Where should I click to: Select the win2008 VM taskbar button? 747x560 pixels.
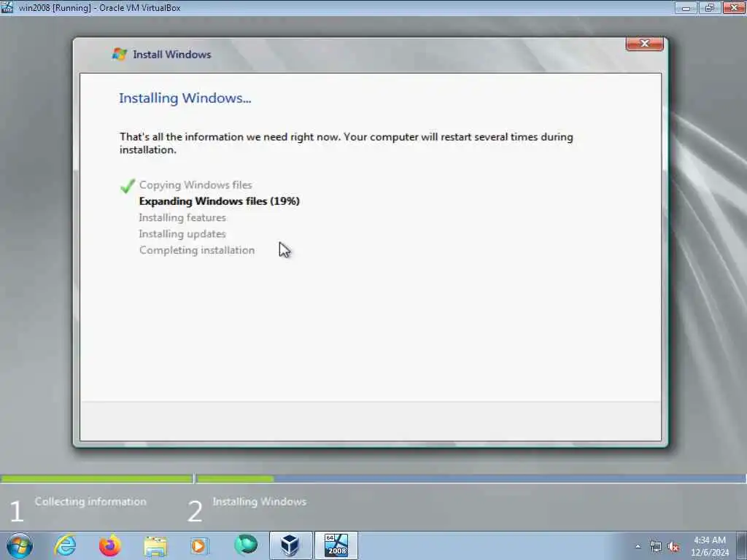pyautogui.click(x=336, y=545)
